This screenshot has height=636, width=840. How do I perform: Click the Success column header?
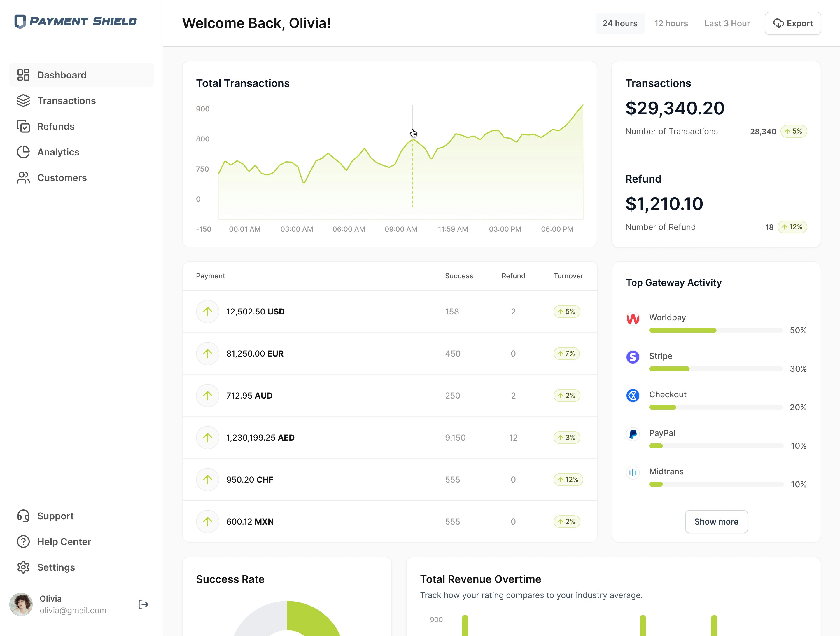tap(459, 276)
